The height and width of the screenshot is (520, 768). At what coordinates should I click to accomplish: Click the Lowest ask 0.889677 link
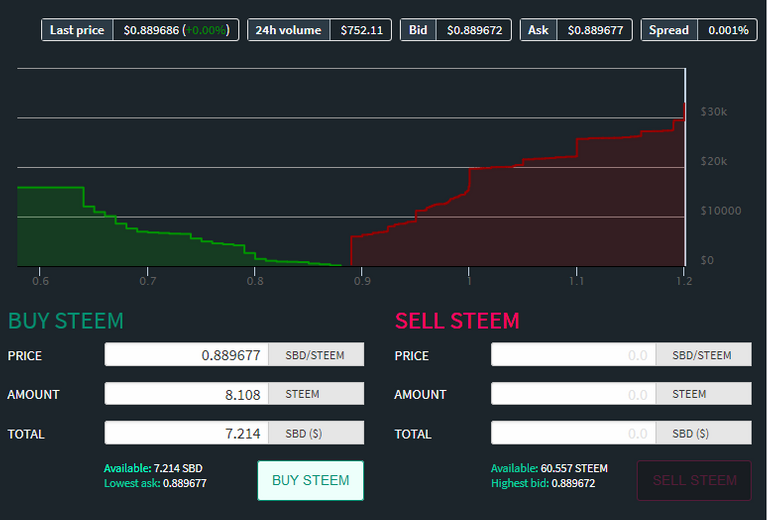click(x=155, y=483)
